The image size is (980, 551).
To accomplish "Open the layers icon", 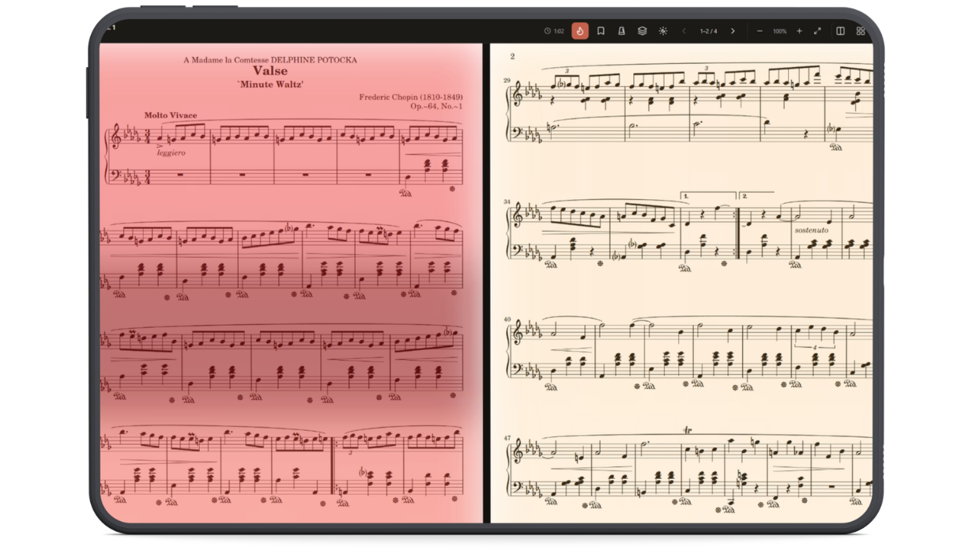I will (642, 31).
